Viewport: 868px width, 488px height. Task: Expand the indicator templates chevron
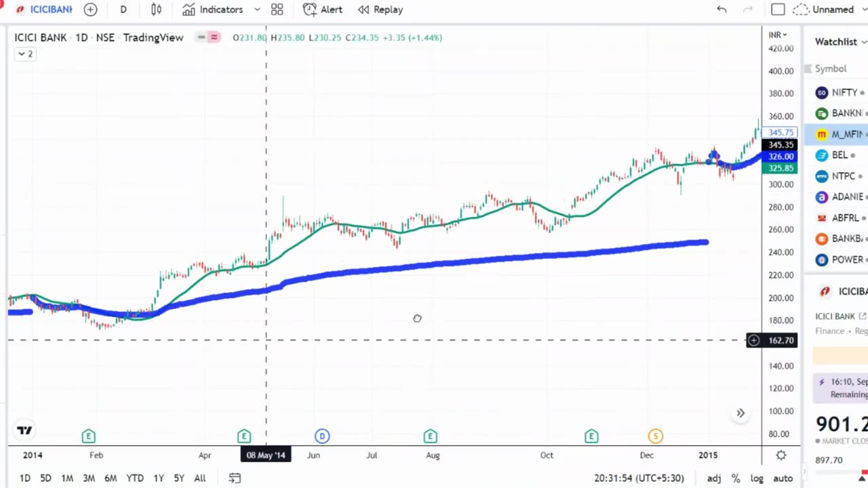[x=257, y=9]
